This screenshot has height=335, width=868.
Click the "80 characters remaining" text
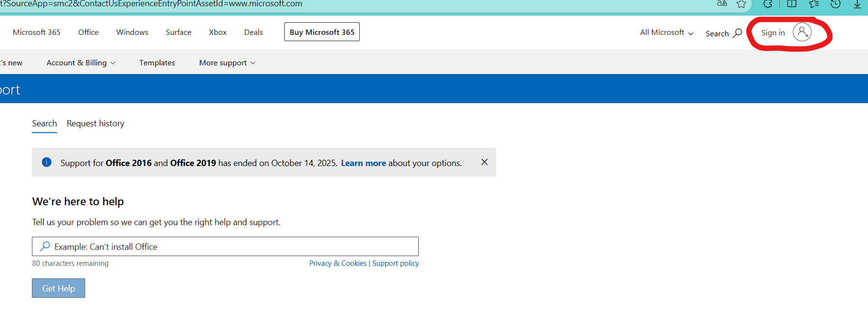70,263
